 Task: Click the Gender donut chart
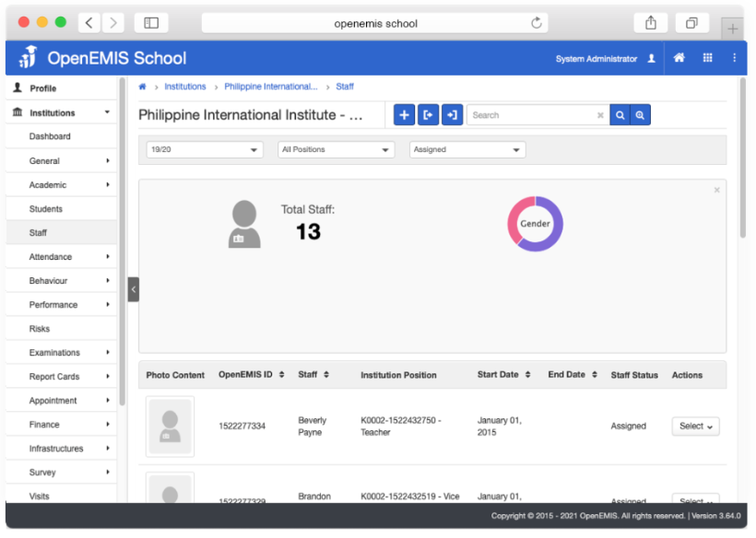pyautogui.click(x=535, y=224)
